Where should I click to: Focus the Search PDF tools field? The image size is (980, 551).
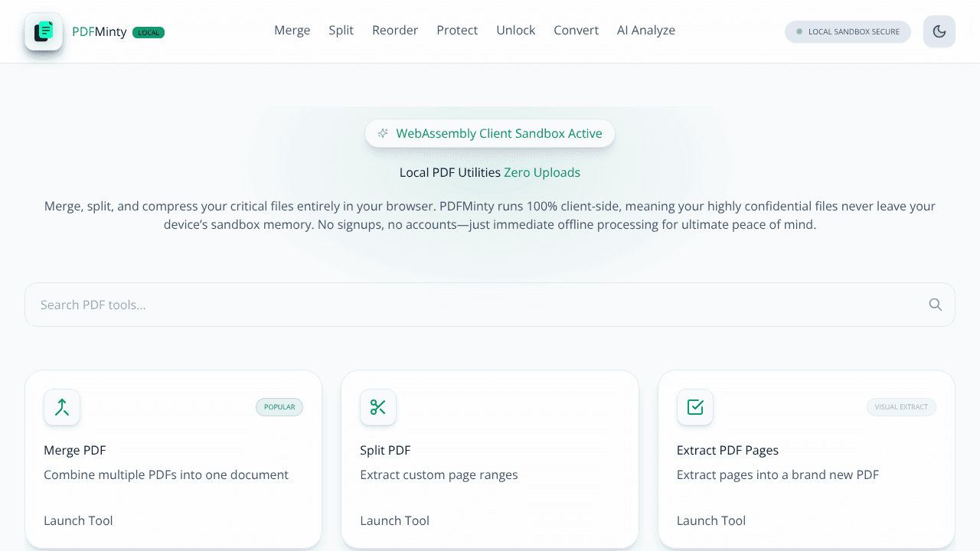point(490,305)
